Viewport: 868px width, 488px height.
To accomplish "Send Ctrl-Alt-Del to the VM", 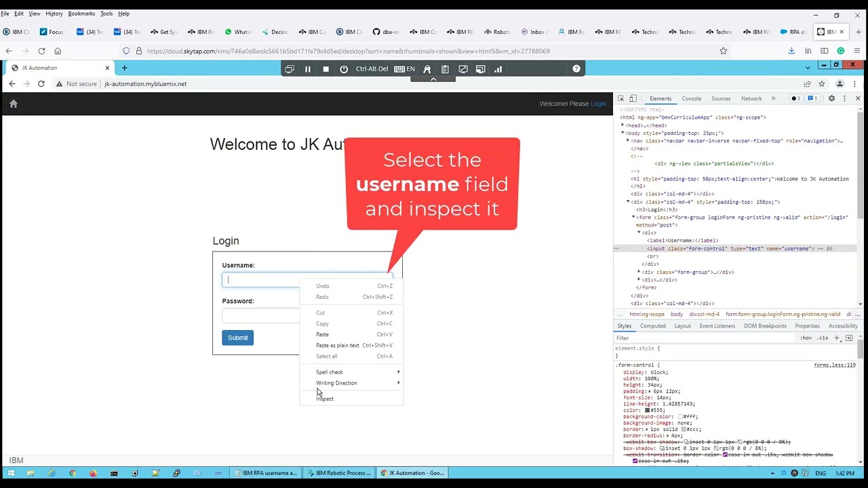I will click(372, 69).
